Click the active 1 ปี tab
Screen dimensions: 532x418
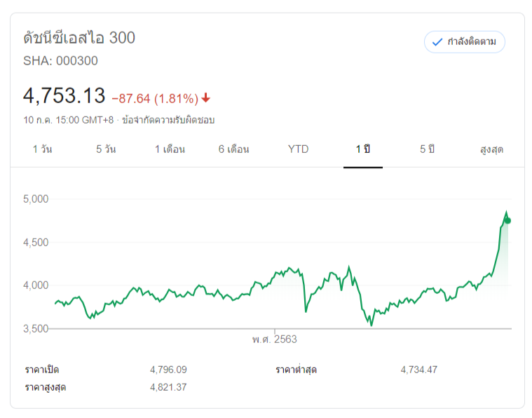tap(362, 149)
